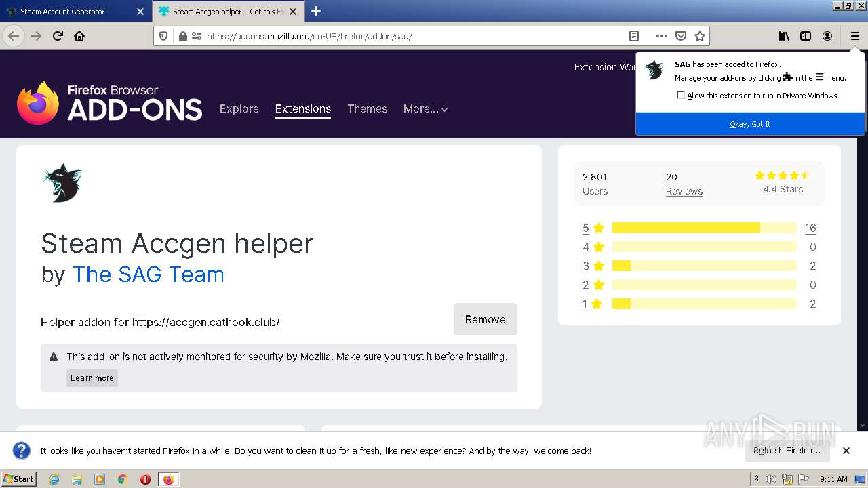This screenshot has width=868, height=488.
Task: Open the 20 Reviews link
Action: click(x=684, y=184)
